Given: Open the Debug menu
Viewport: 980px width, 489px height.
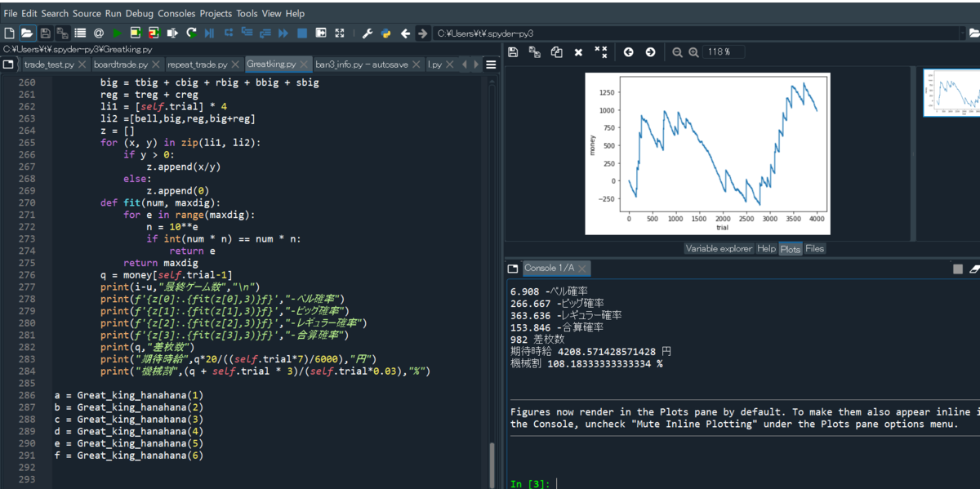Looking at the screenshot, I should 140,14.
